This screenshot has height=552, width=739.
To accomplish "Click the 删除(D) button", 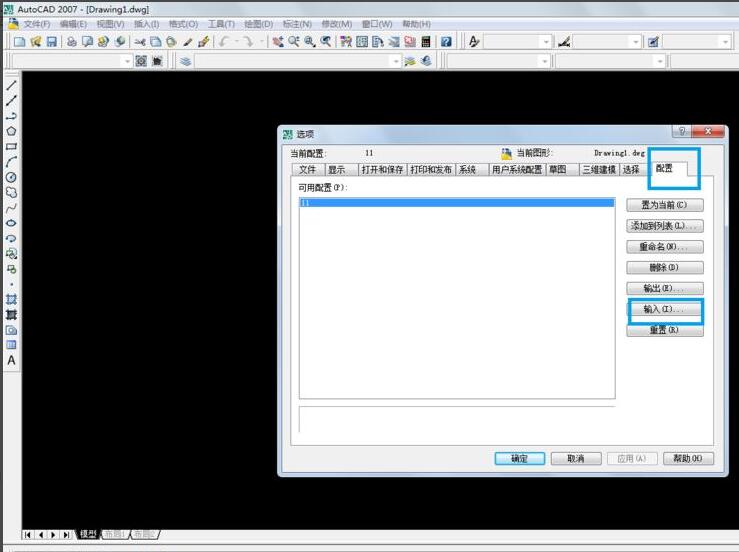I will pos(665,267).
